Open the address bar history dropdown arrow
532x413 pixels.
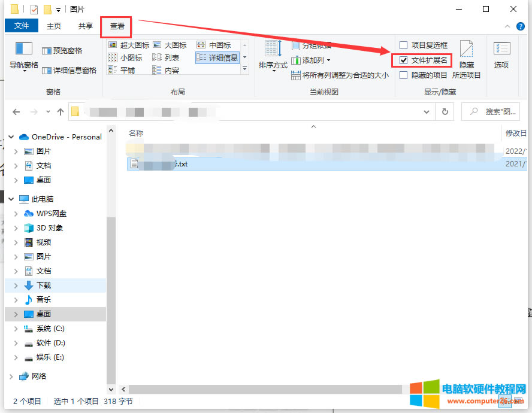[427, 112]
